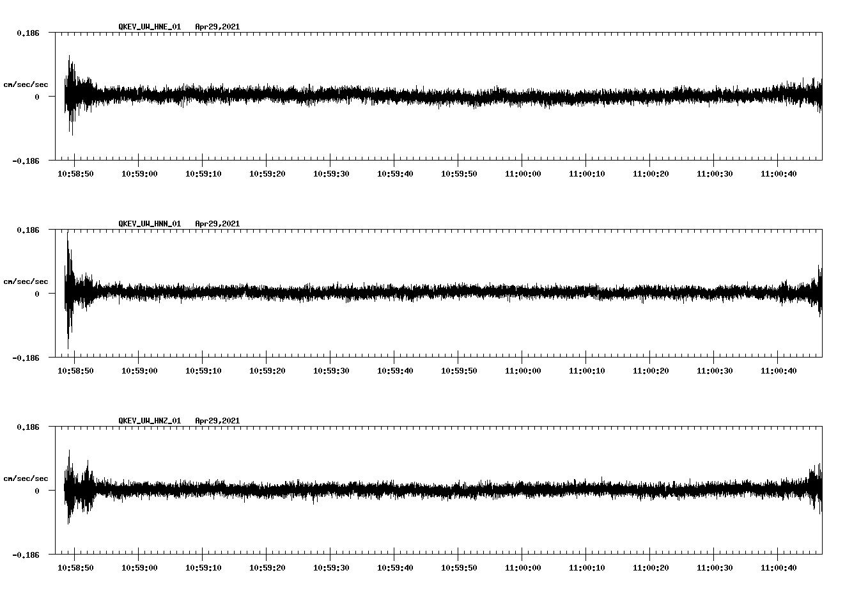Select the QKEV_UW_HNZ_01 channel title
The width and height of the screenshot is (868, 591).
click(x=149, y=420)
